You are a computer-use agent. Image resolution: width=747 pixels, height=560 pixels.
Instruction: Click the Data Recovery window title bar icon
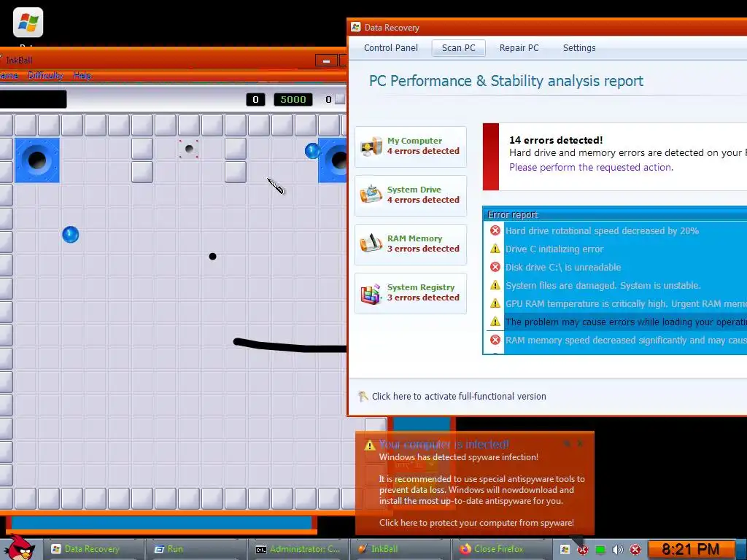tap(356, 27)
